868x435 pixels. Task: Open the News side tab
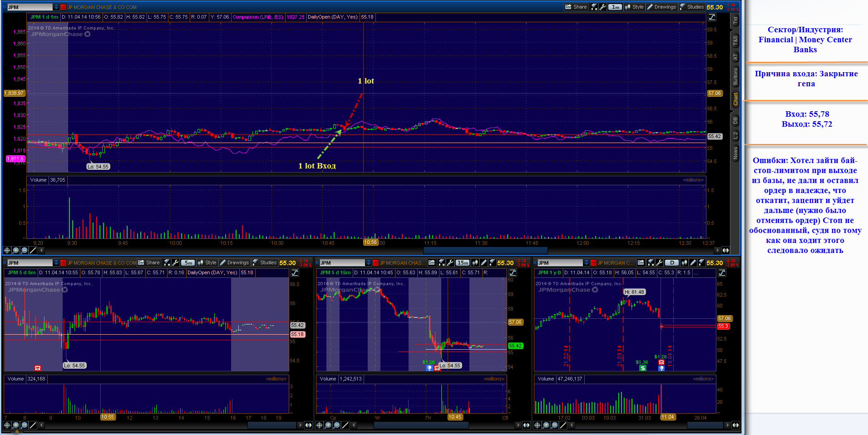[x=735, y=153]
